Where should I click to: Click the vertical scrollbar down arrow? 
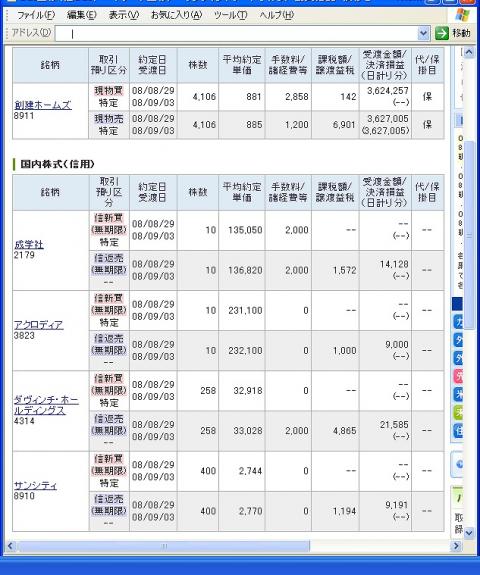[x=469, y=533]
